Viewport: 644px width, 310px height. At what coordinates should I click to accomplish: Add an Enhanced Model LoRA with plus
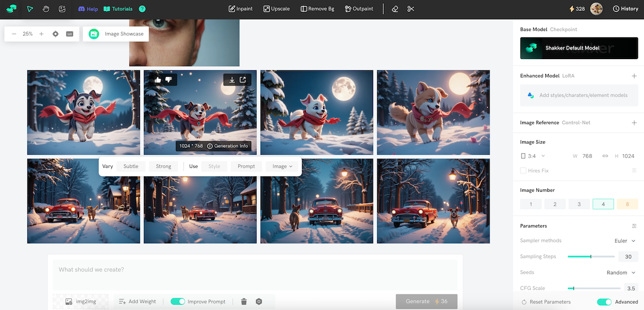(634, 76)
